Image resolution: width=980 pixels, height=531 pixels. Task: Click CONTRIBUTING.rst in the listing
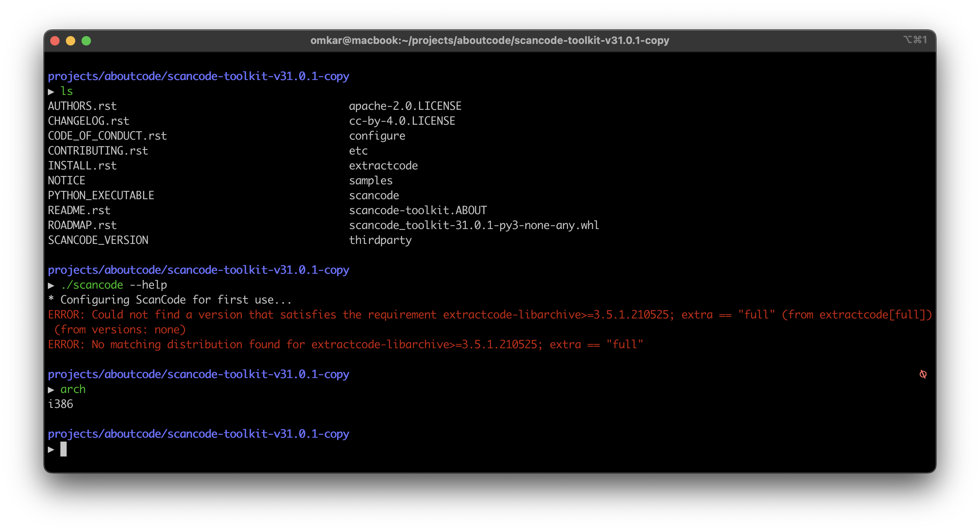tap(98, 151)
